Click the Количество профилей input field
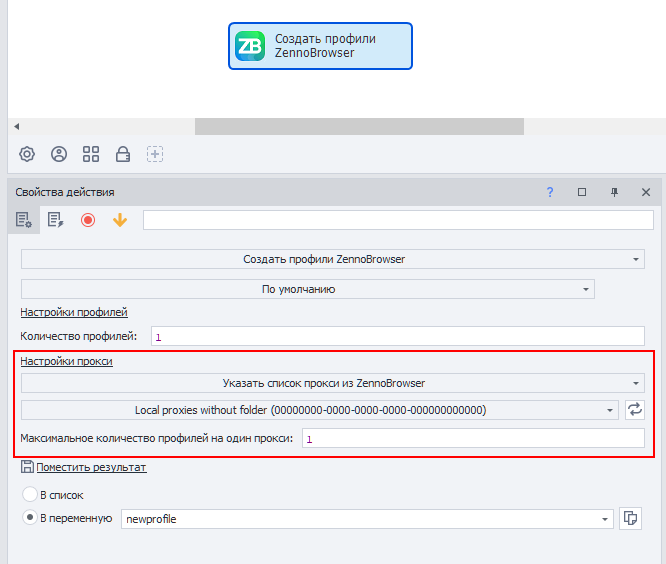The image size is (666, 564). coord(398,336)
